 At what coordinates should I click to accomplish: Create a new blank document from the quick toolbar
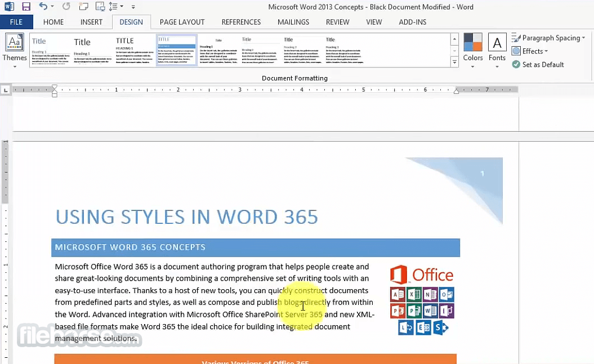(83, 6)
